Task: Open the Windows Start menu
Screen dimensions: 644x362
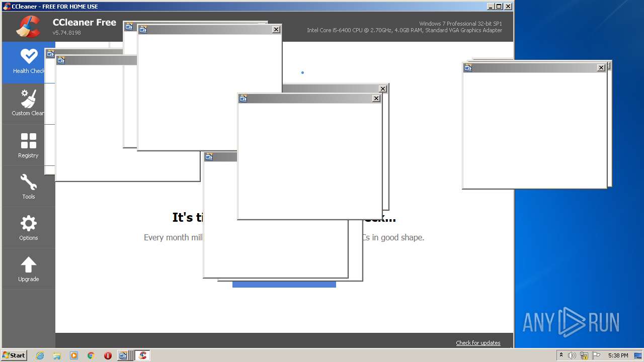Action: [14, 355]
